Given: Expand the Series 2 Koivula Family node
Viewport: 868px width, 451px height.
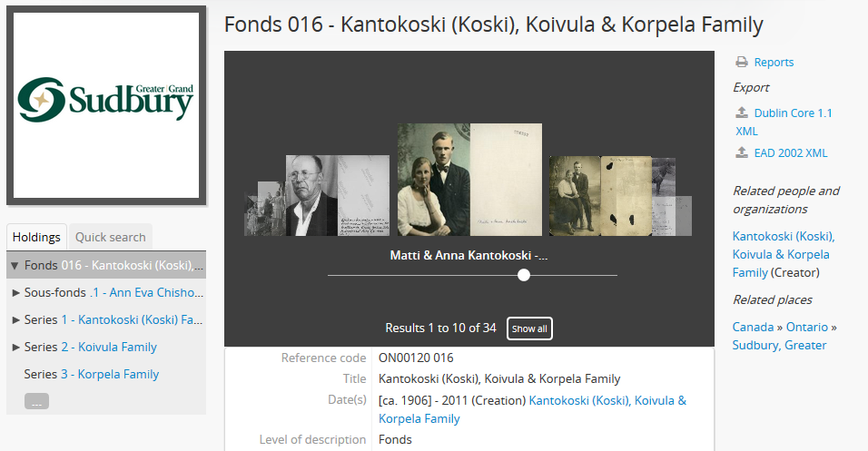Looking at the screenshot, I should [x=16, y=348].
